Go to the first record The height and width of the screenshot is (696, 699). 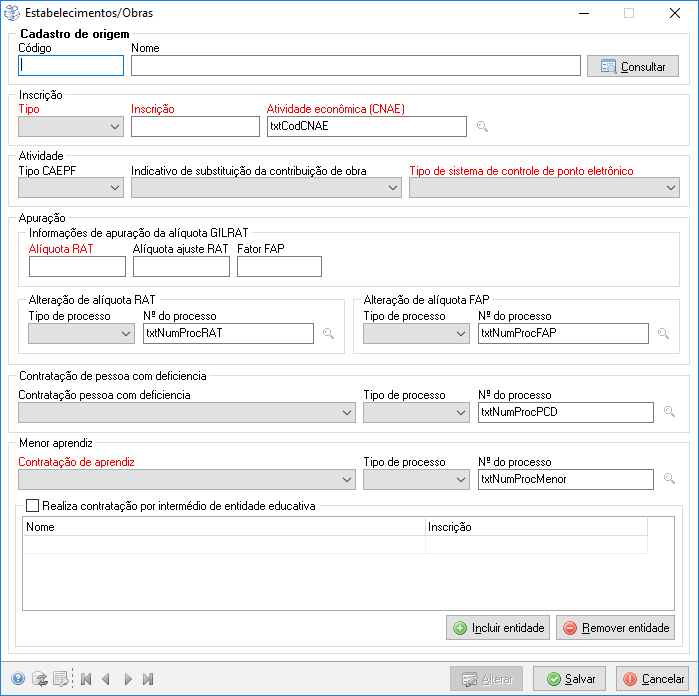click(x=86, y=679)
